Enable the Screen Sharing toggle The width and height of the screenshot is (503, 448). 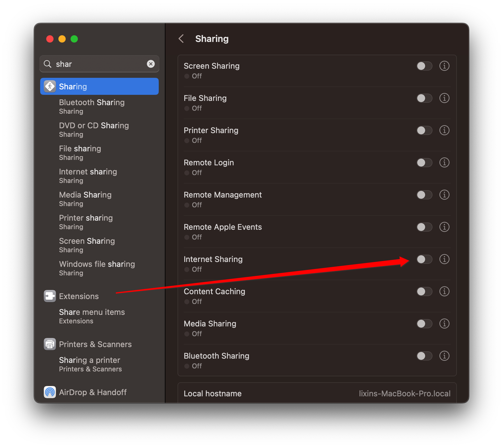[424, 66]
